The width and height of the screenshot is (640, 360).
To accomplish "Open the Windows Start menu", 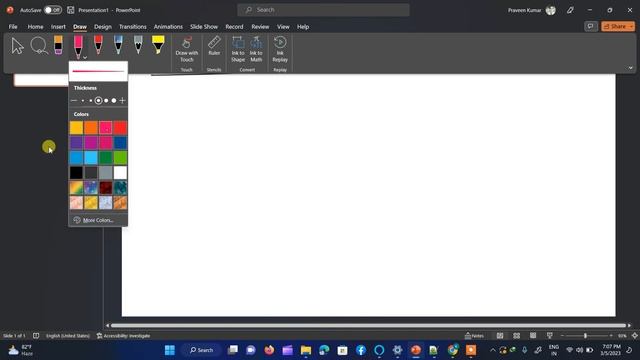I will tap(170, 350).
